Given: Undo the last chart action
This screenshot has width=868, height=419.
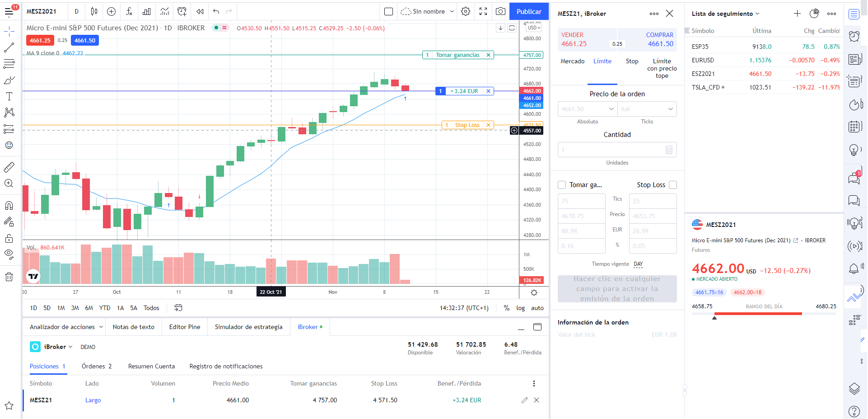Looking at the screenshot, I should 216,11.
